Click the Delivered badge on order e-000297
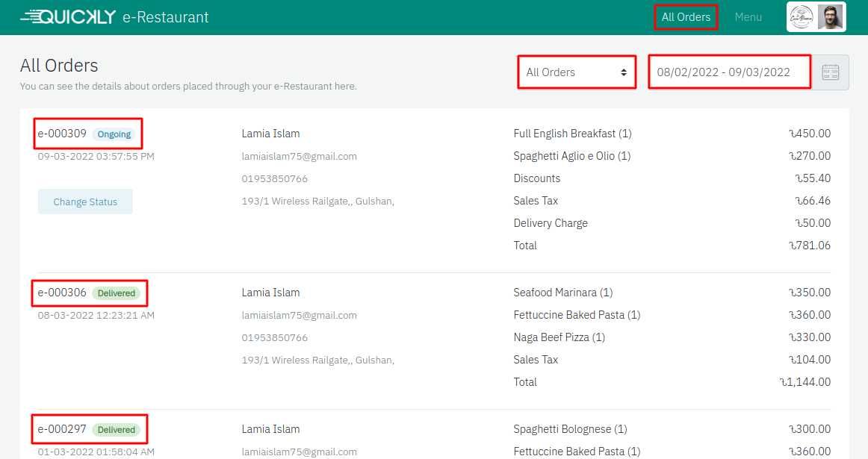This screenshot has width=868, height=459. click(x=116, y=430)
